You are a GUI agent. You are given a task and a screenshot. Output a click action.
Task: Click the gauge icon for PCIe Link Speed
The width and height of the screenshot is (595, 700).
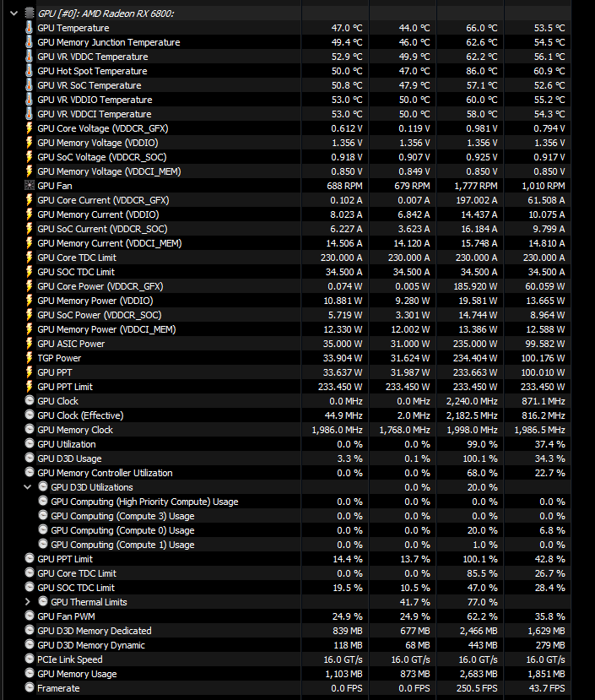pyautogui.click(x=30, y=659)
